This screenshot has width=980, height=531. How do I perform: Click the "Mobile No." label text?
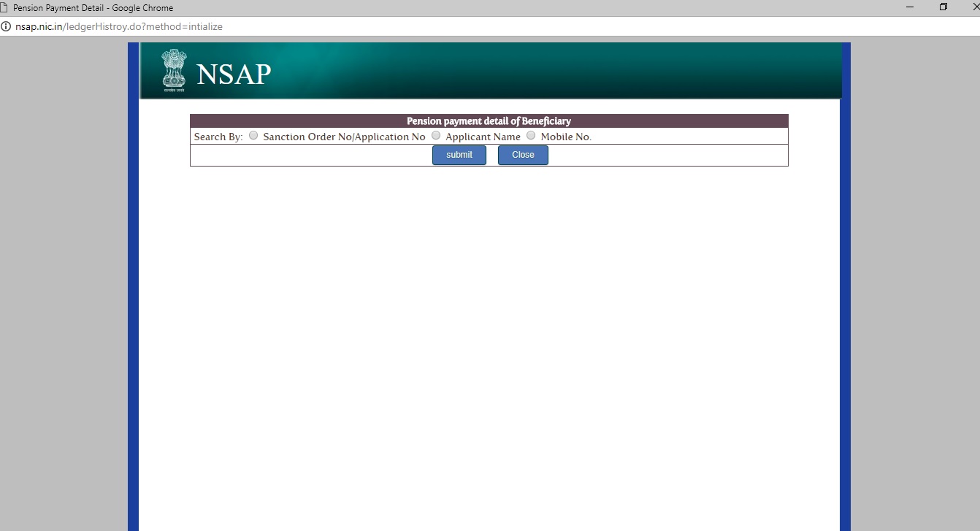pos(566,137)
